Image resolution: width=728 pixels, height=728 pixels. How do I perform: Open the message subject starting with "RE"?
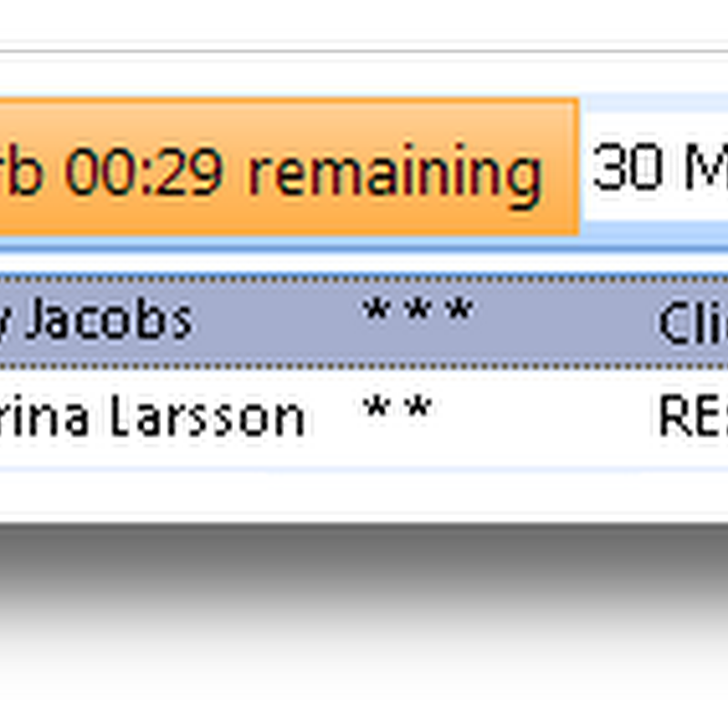click(x=692, y=417)
